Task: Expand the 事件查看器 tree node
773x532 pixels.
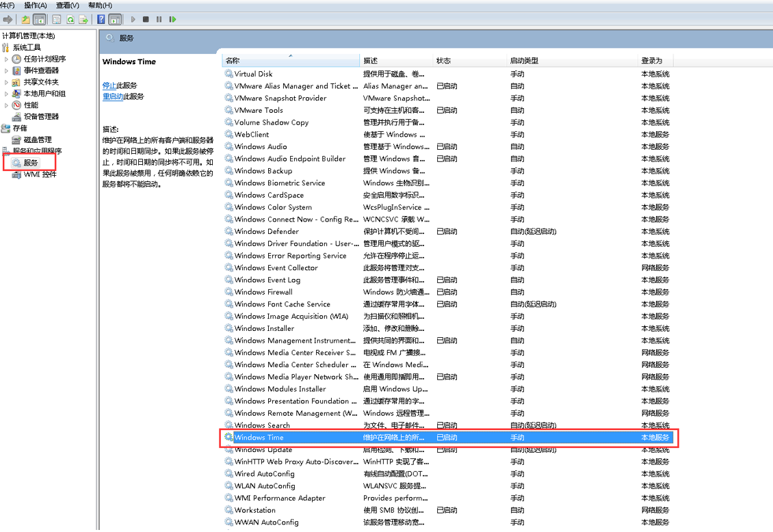Action: click(x=7, y=70)
